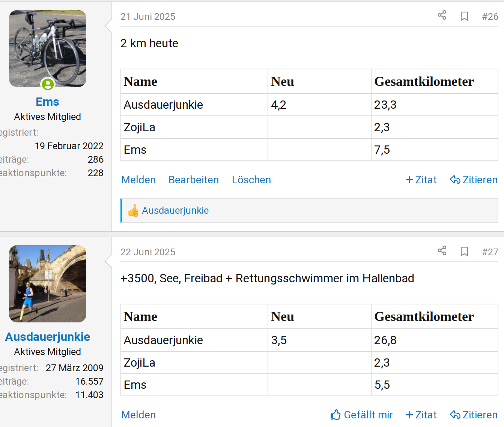Screen dimensions: 504x427
Task: Reply to post #26 with Zitieren
Action: pyautogui.click(x=474, y=180)
